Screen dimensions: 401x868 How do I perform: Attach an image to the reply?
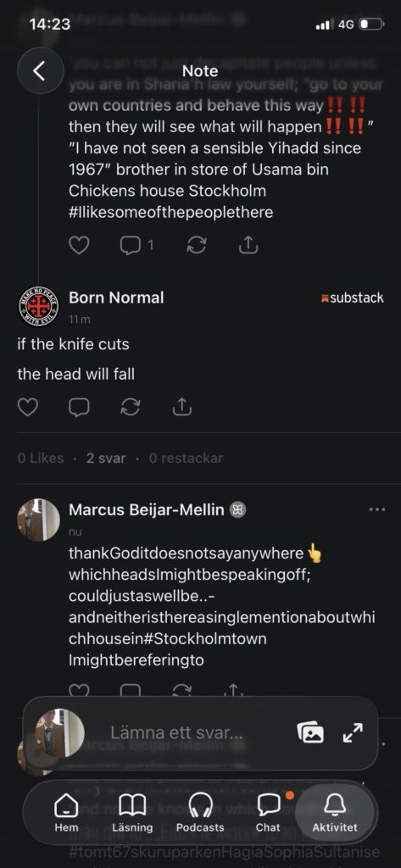pyautogui.click(x=310, y=732)
